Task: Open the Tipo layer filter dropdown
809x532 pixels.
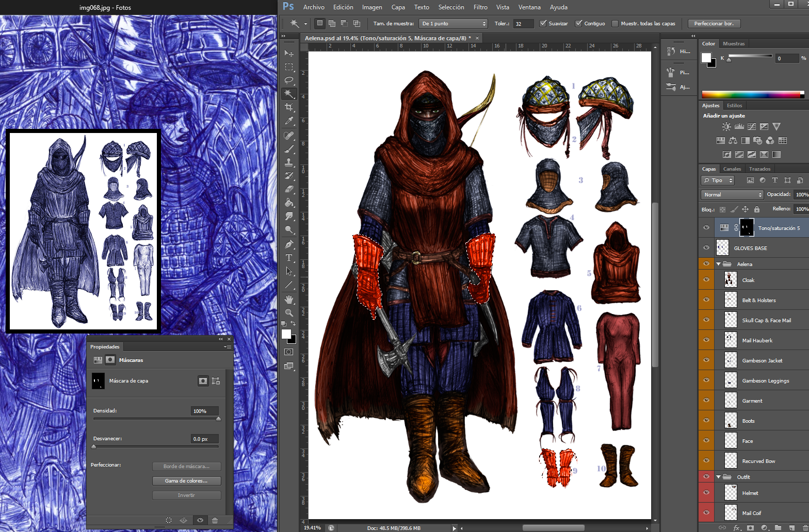Action: pyautogui.click(x=717, y=180)
